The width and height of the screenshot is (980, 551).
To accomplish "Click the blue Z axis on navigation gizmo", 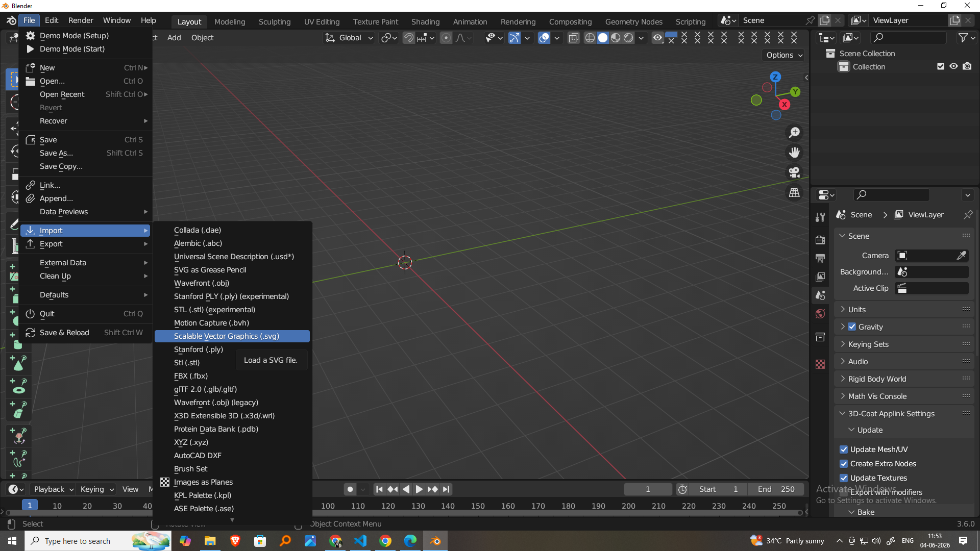I will [775, 77].
